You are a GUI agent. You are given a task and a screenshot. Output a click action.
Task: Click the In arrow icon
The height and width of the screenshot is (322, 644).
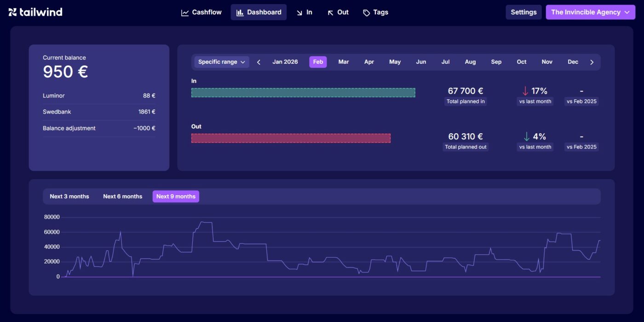[299, 13]
